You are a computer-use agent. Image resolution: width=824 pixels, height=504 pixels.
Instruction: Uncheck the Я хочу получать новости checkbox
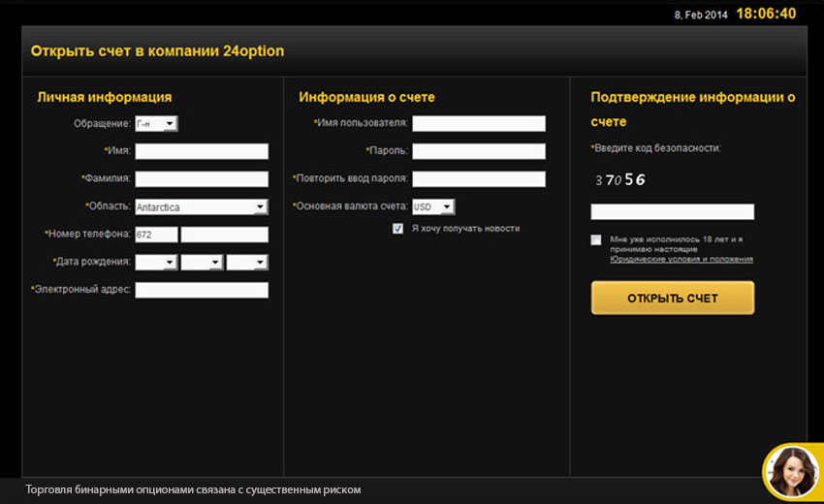coord(397,228)
